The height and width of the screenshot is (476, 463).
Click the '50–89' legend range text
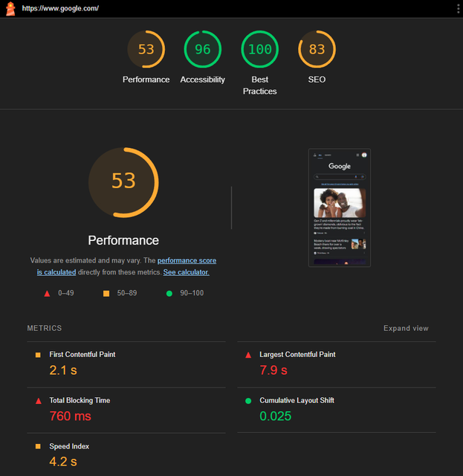(x=127, y=293)
